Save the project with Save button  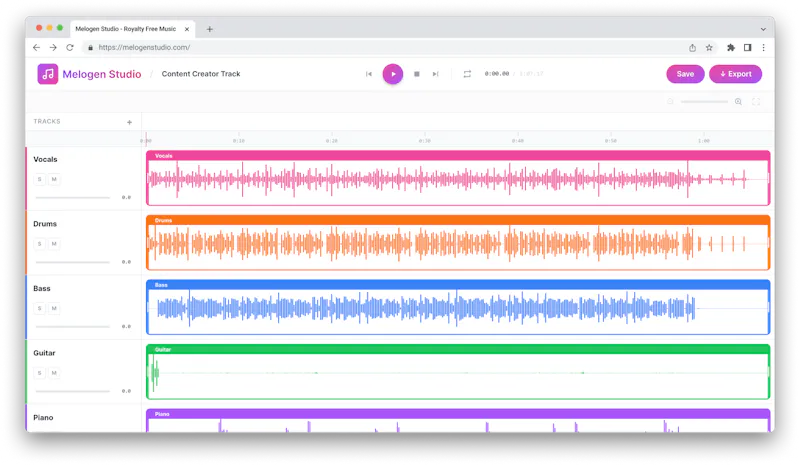pos(685,74)
